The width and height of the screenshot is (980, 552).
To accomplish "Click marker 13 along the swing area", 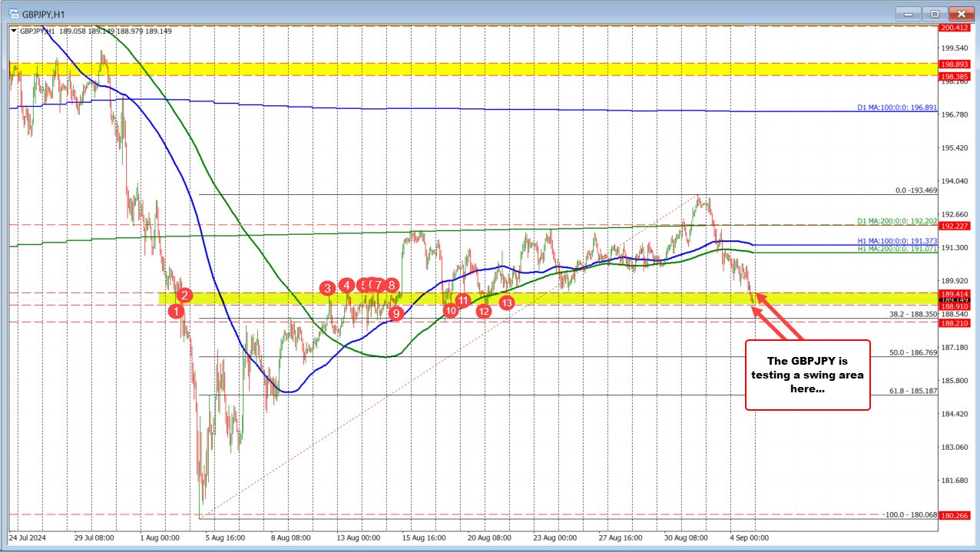I will (x=506, y=303).
